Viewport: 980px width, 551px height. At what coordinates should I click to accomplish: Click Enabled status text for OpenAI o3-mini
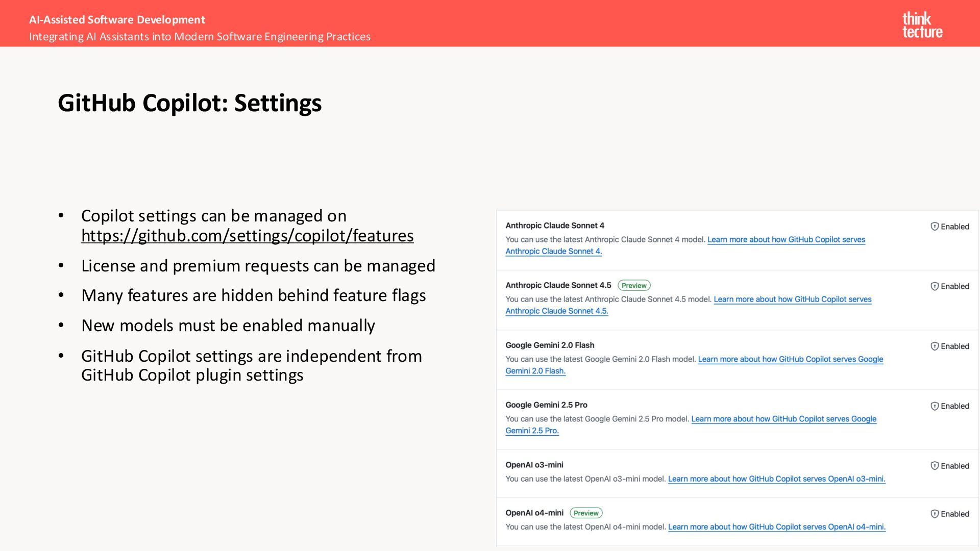954,466
